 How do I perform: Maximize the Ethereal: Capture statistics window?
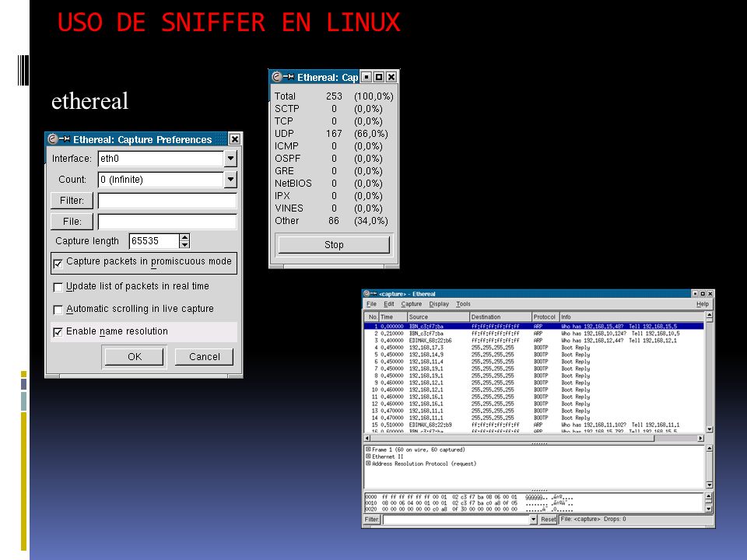point(379,77)
